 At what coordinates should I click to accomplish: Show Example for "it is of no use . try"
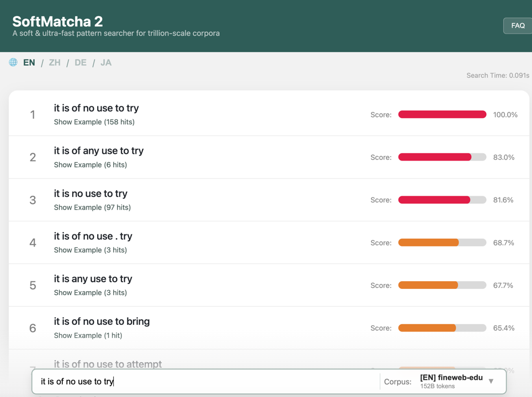(x=91, y=250)
